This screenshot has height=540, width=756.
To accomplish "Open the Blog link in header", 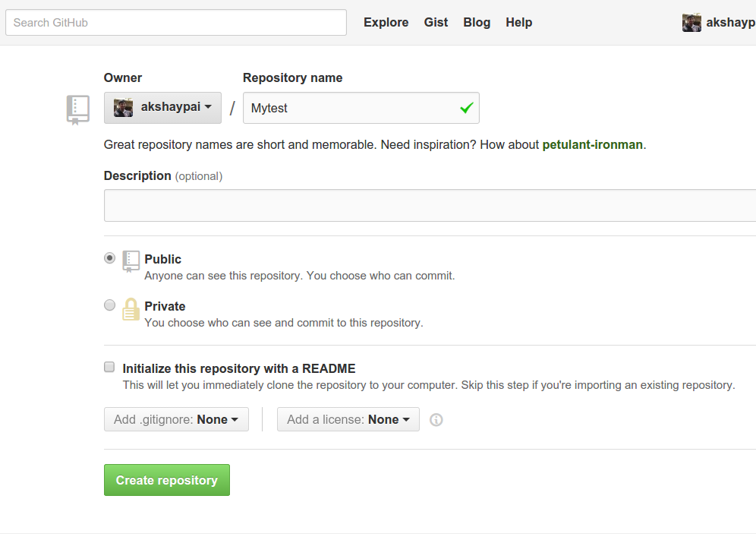I will click(477, 22).
